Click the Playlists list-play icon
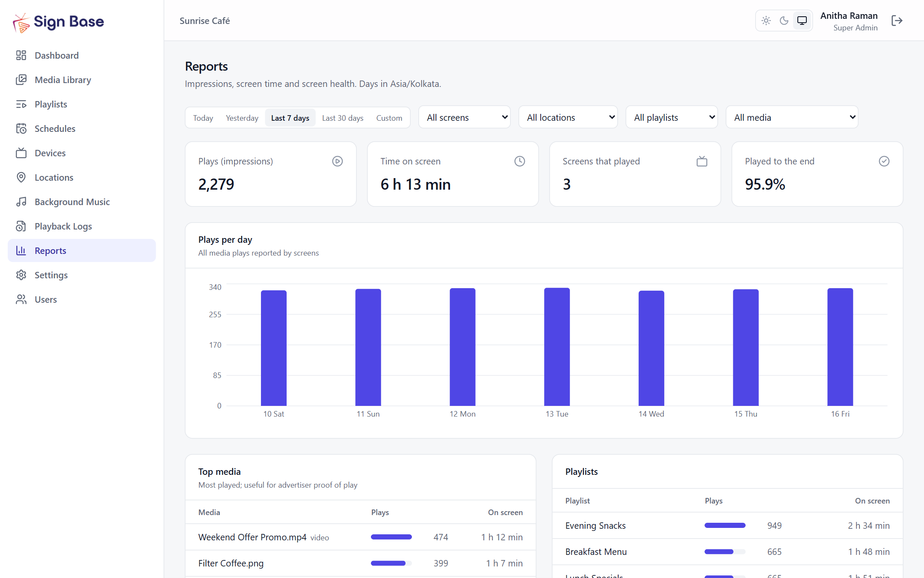This screenshot has height=578, width=924. pyautogui.click(x=21, y=104)
